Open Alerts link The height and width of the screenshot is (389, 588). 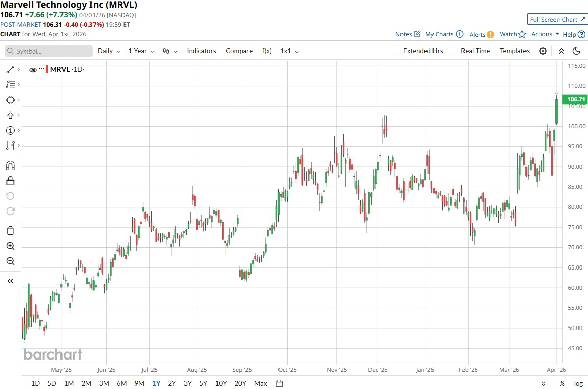point(481,34)
